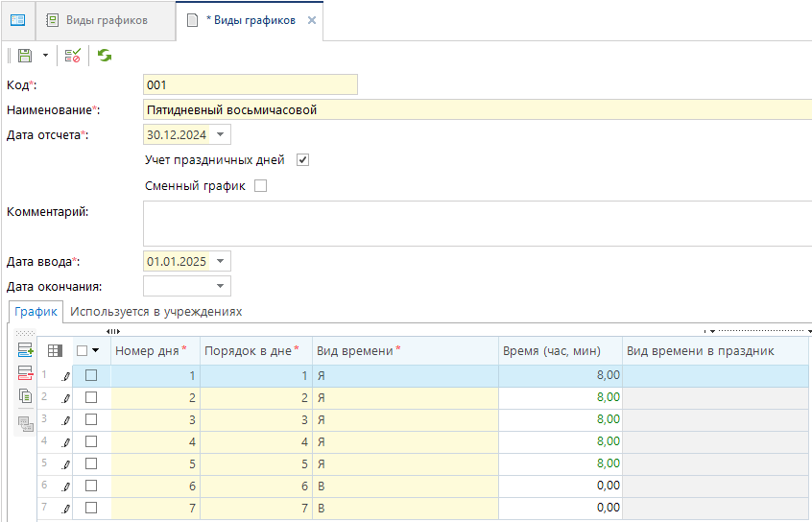Click the Add row icon beside grid

point(25,350)
